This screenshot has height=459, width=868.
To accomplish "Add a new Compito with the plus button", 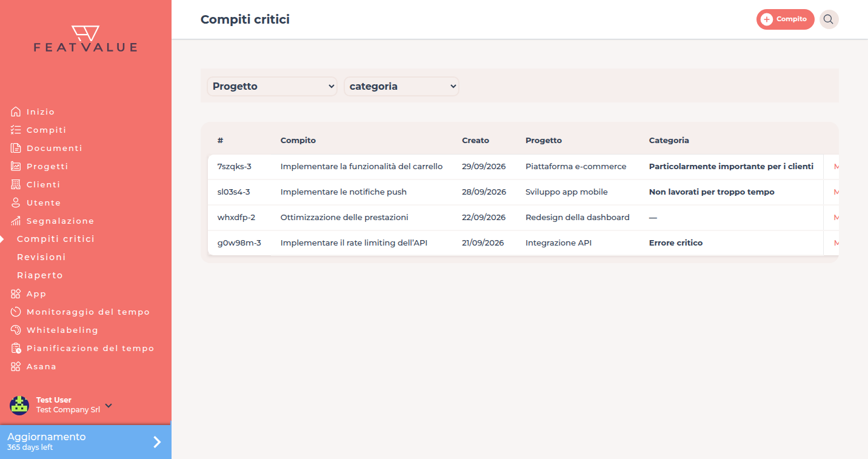I will point(785,19).
